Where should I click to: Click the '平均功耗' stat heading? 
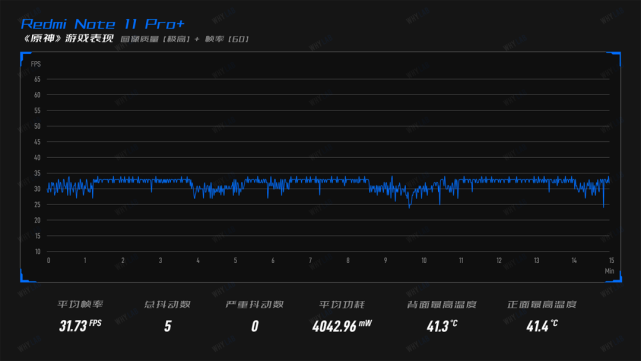tap(342, 305)
